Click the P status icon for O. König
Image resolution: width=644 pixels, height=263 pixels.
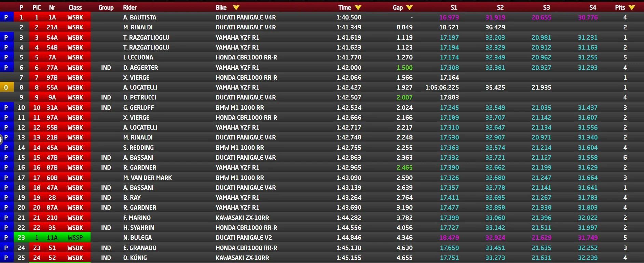[x=6, y=258]
